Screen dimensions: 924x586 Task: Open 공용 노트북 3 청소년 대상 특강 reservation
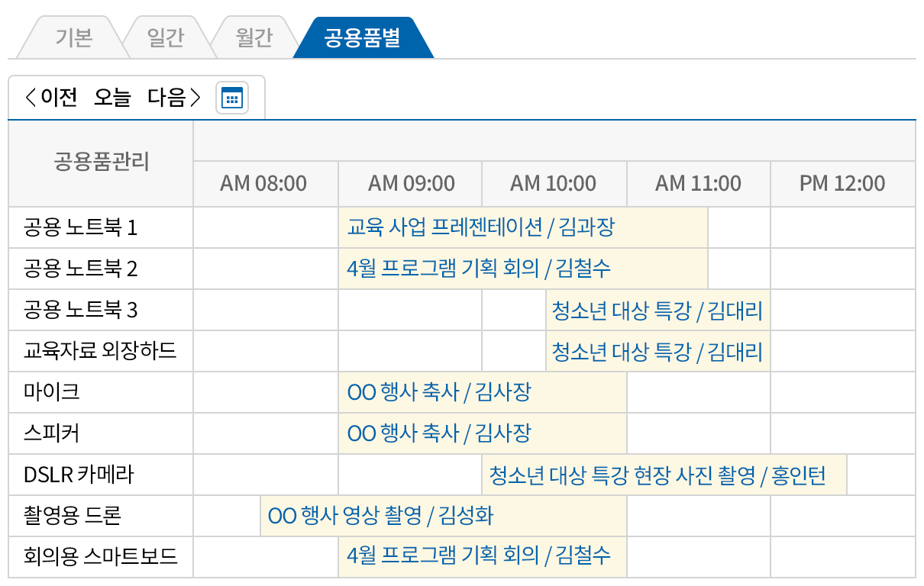tap(657, 310)
